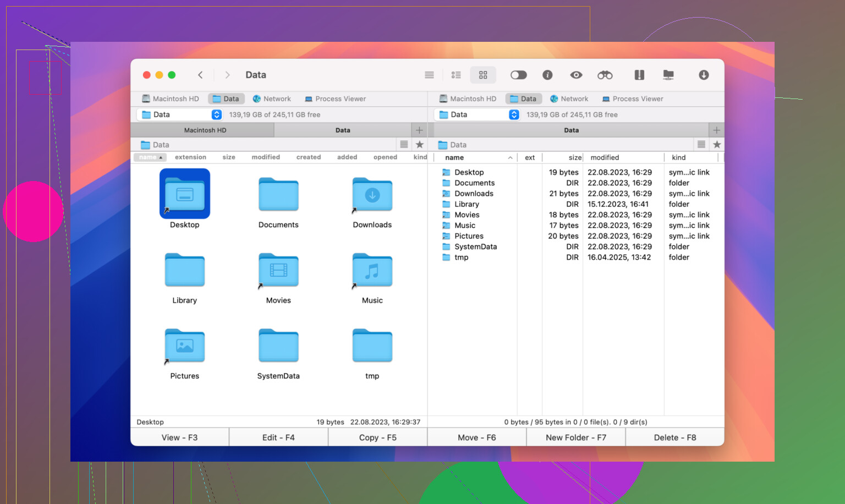This screenshot has height=504, width=845.
Task: Click the New Folder - F7 button
Action: (x=575, y=437)
